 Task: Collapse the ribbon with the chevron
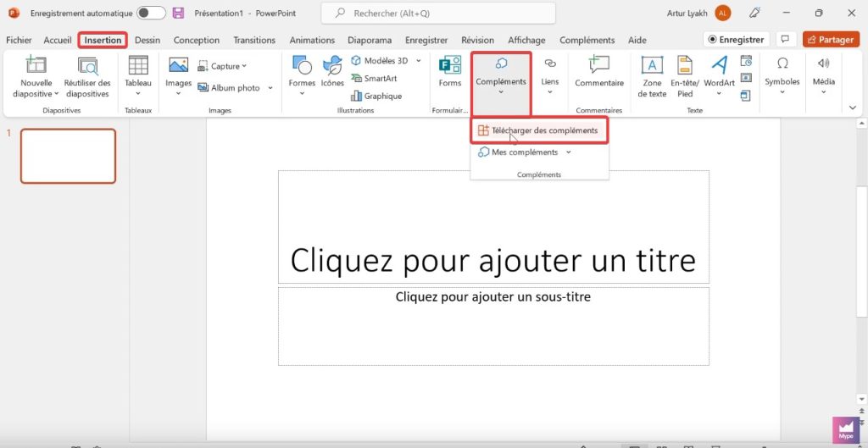(853, 108)
